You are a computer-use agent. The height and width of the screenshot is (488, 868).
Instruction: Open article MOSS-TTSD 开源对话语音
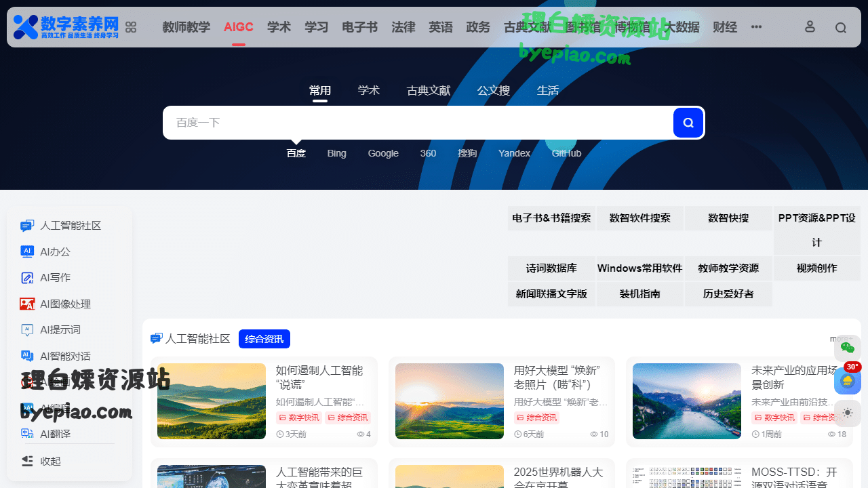795,478
